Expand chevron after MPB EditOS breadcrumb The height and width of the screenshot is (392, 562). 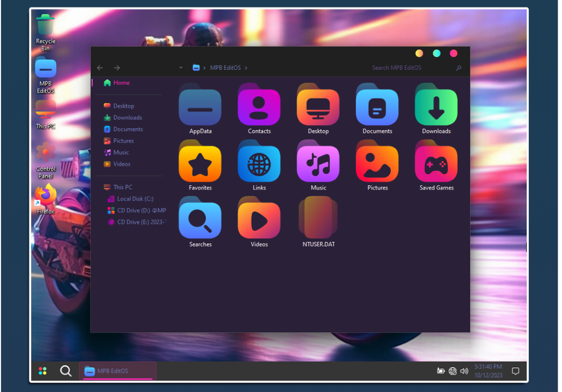246,68
